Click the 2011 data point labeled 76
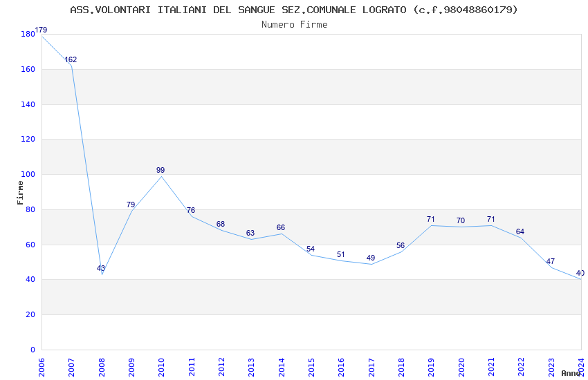This screenshot has height=380, width=588. click(x=192, y=216)
